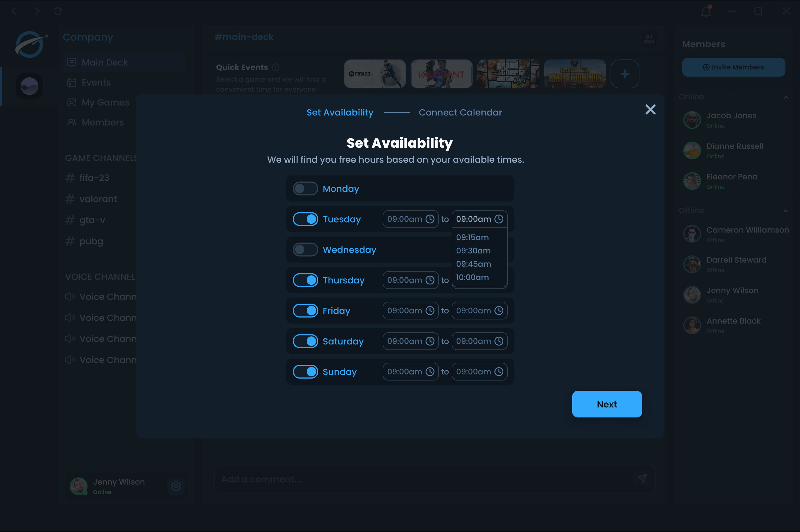Click Invite Members button
This screenshot has width=800, height=532.
pyautogui.click(x=733, y=67)
